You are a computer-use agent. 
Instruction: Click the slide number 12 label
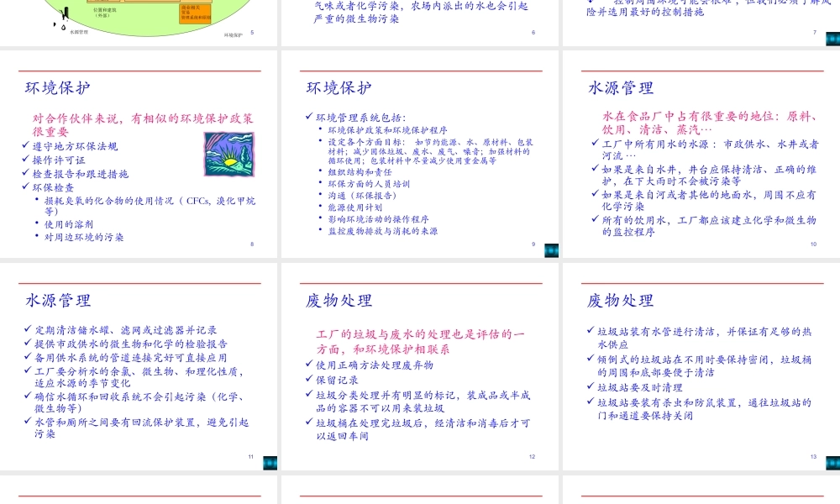click(532, 457)
